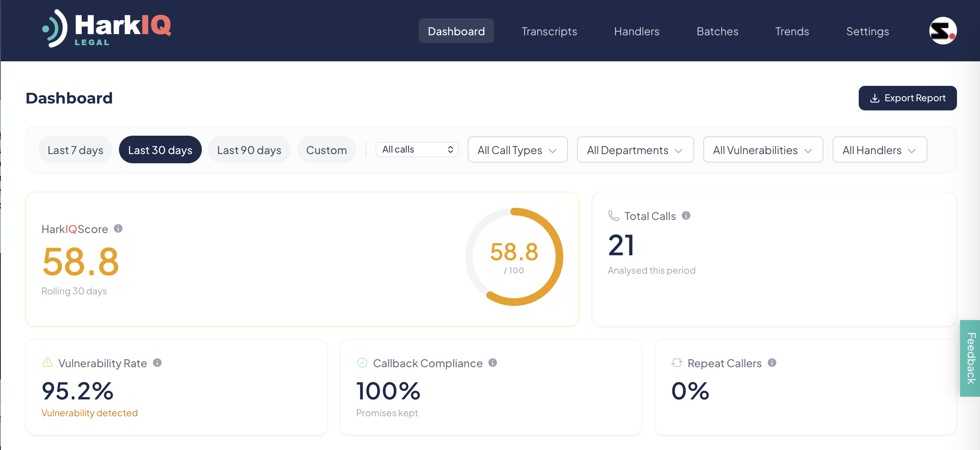This screenshot has height=450, width=980.
Task: Click the Export Report button
Action: point(907,98)
